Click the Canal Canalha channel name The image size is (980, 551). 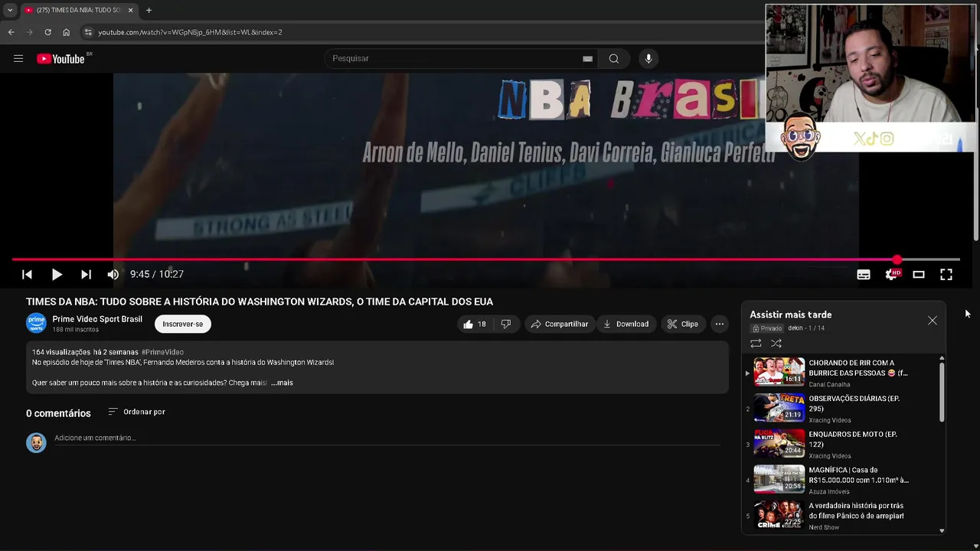[829, 384]
